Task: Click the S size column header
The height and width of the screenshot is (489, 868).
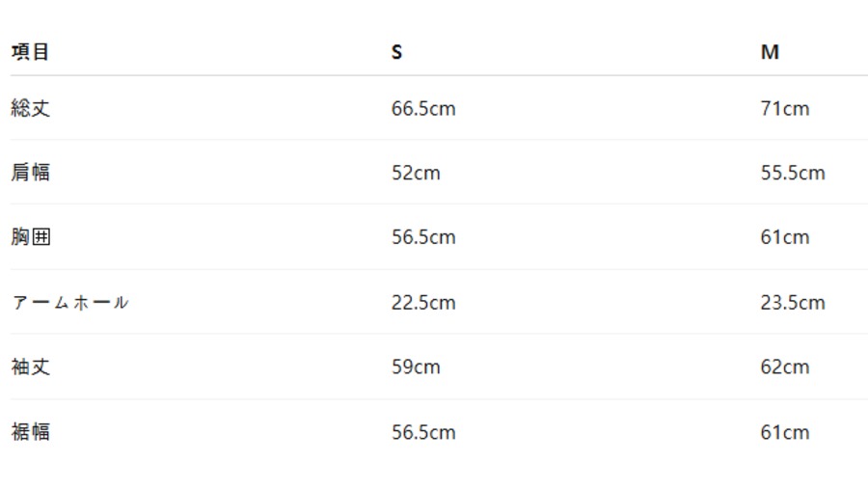Action: pos(396,52)
